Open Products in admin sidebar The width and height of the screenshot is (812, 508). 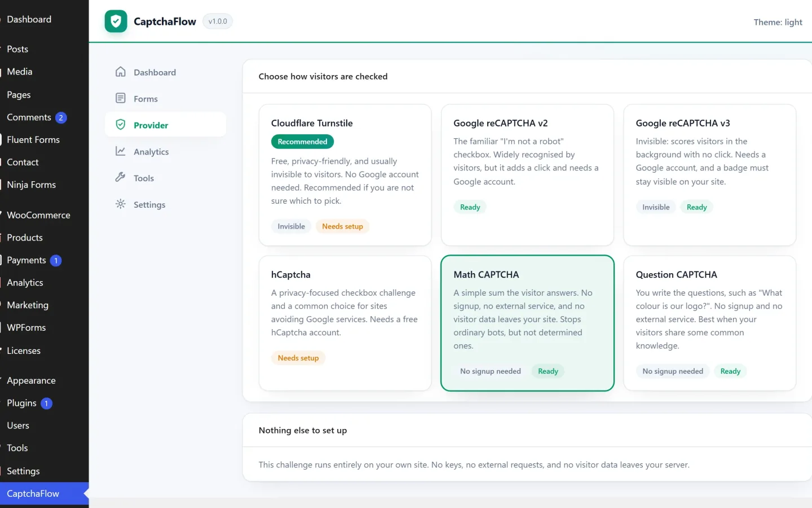(x=44, y=238)
